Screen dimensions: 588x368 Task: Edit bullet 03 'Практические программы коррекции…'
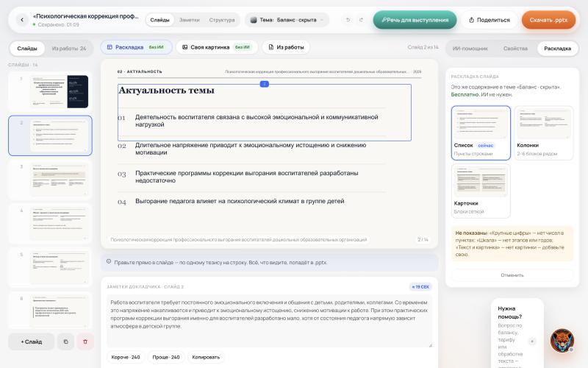[247, 177]
